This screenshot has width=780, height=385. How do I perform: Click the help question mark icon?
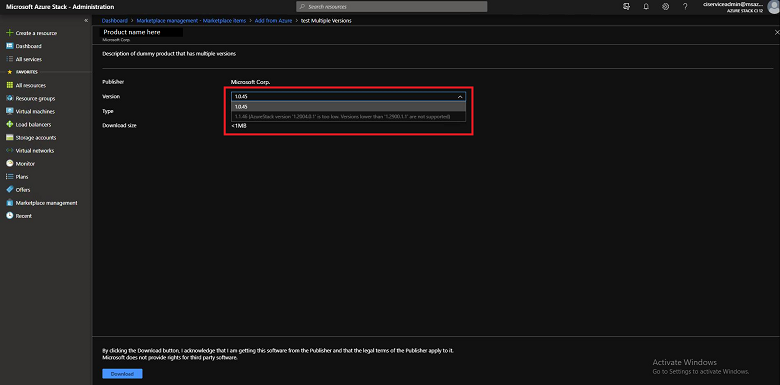(685, 6)
